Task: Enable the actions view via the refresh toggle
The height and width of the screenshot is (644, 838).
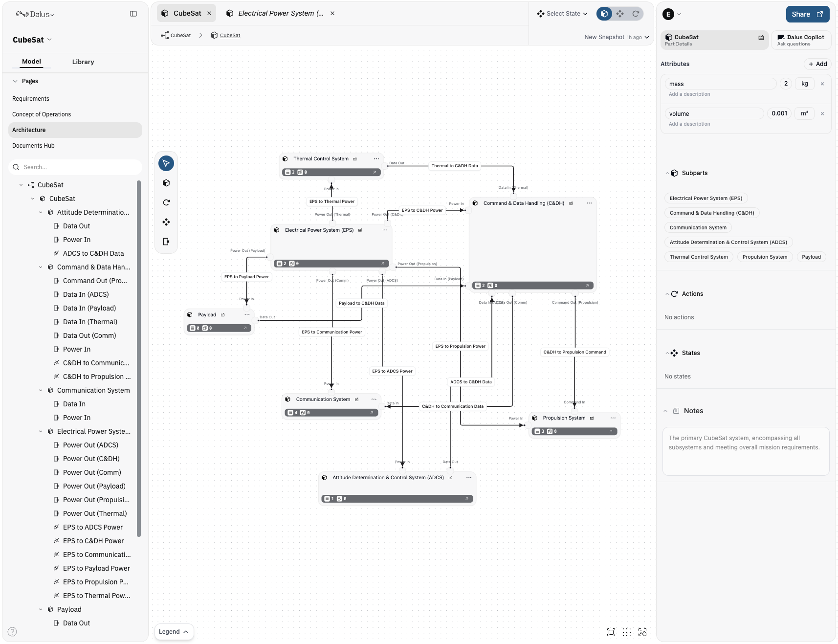Action: pyautogui.click(x=635, y=14)
